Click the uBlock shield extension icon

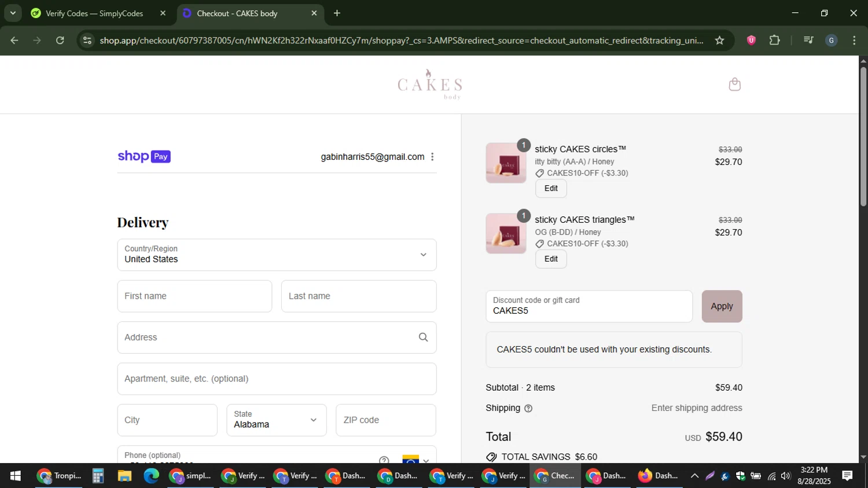[x=751, y=41]
